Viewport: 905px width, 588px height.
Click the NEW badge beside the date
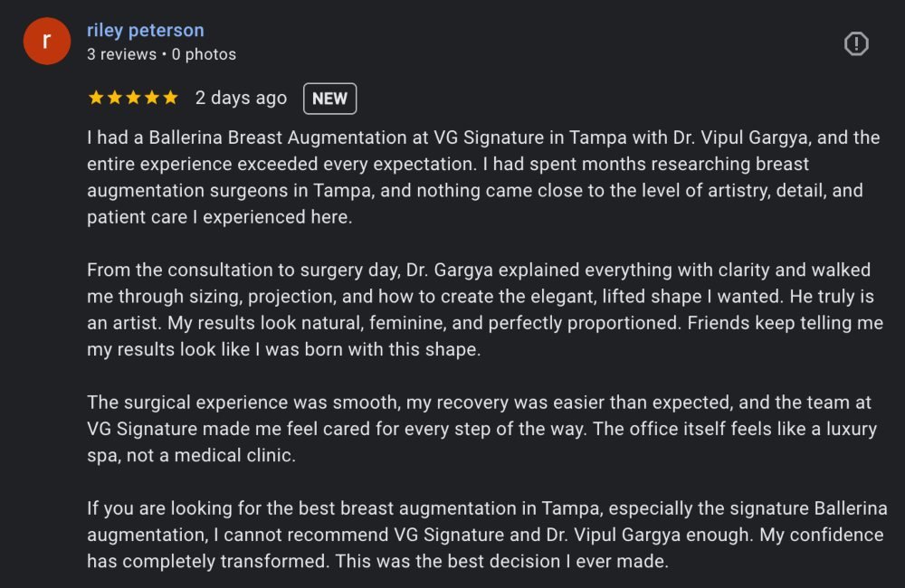coord(329,99)
